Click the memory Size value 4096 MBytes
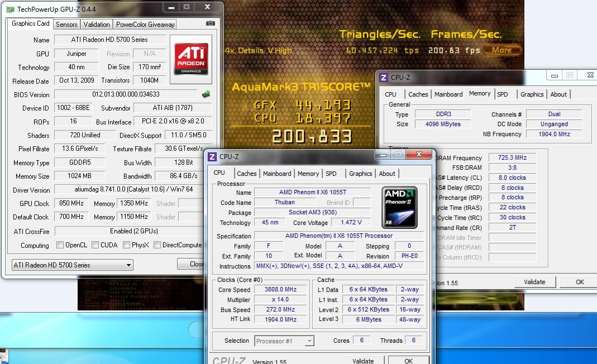 point(443,124)
